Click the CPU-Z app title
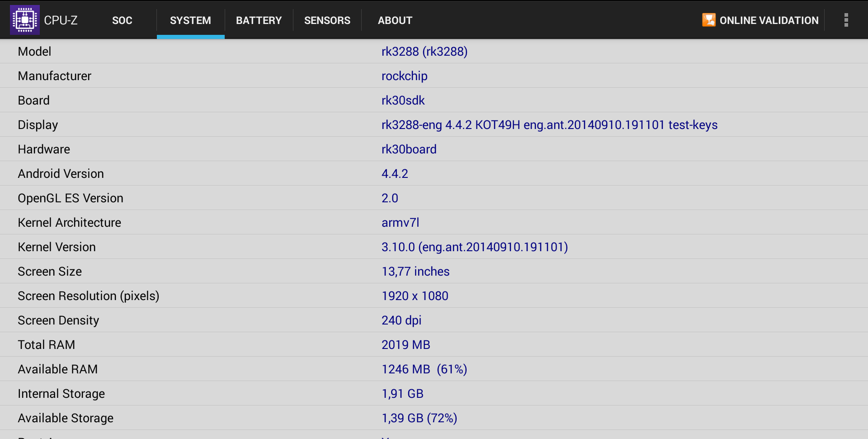This screenshot has height=439, width=868. pos(61,20)
